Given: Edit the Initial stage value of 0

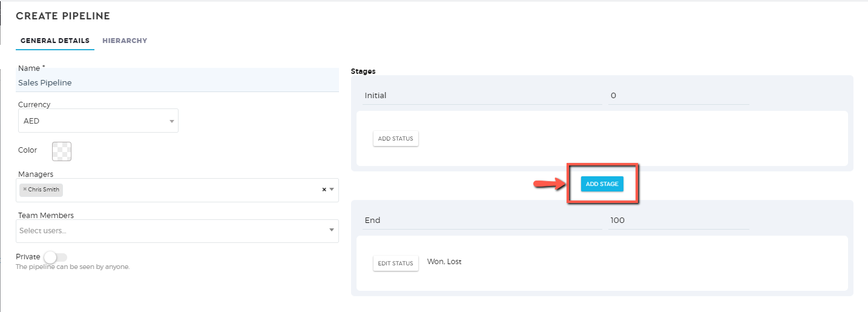Looking at the screenshot, I should click(x=679, y=96).
